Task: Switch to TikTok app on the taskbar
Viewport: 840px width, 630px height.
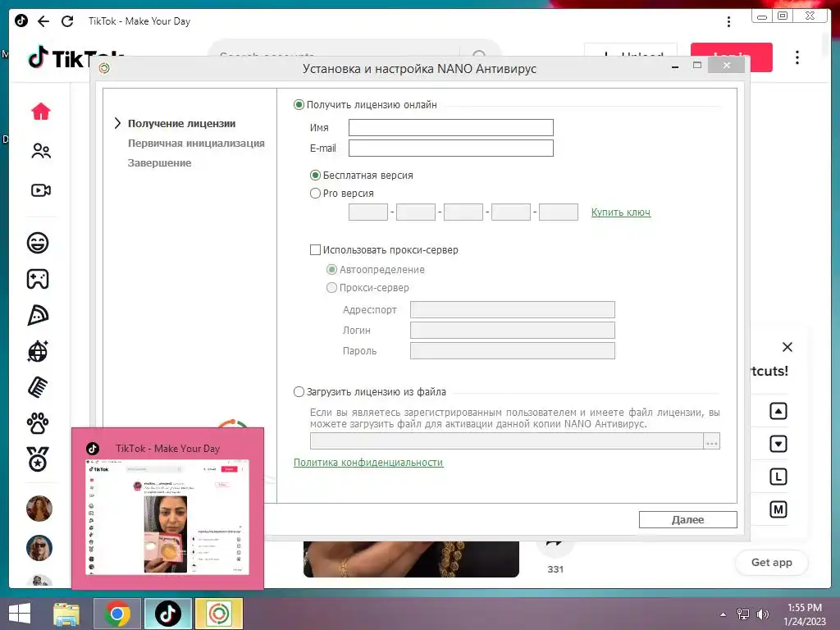Action: pos(168,614)
